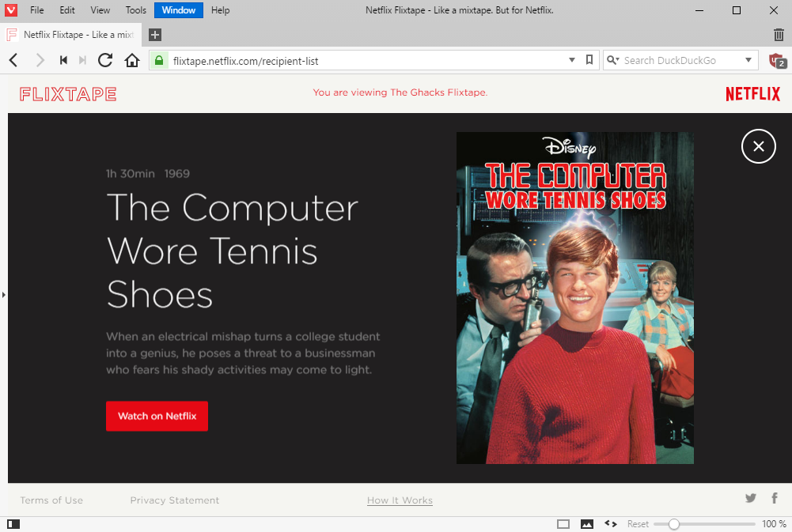Screen dimensions: 792x532
Task: Open page actions icon
Action: click(611, 524)
